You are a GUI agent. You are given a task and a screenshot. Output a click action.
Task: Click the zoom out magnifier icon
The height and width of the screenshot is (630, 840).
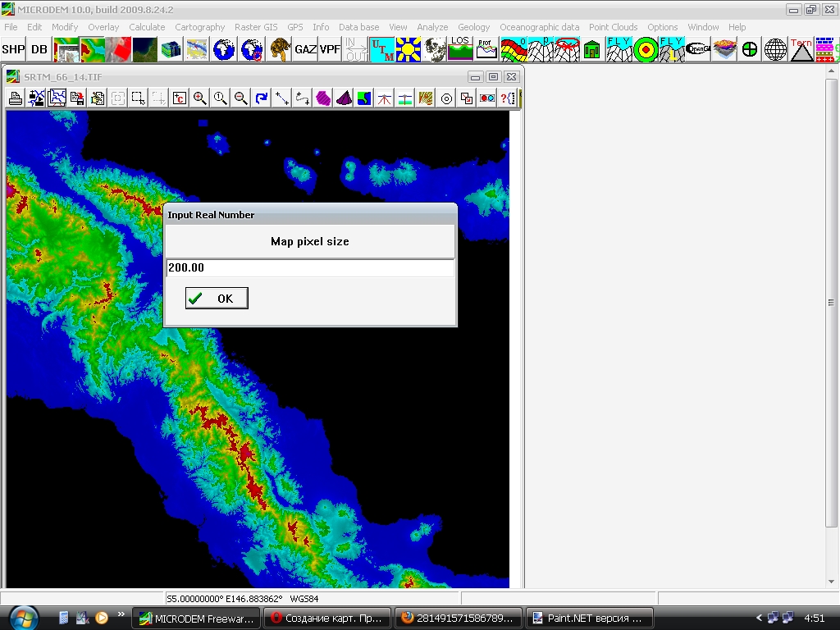[241, 98]
